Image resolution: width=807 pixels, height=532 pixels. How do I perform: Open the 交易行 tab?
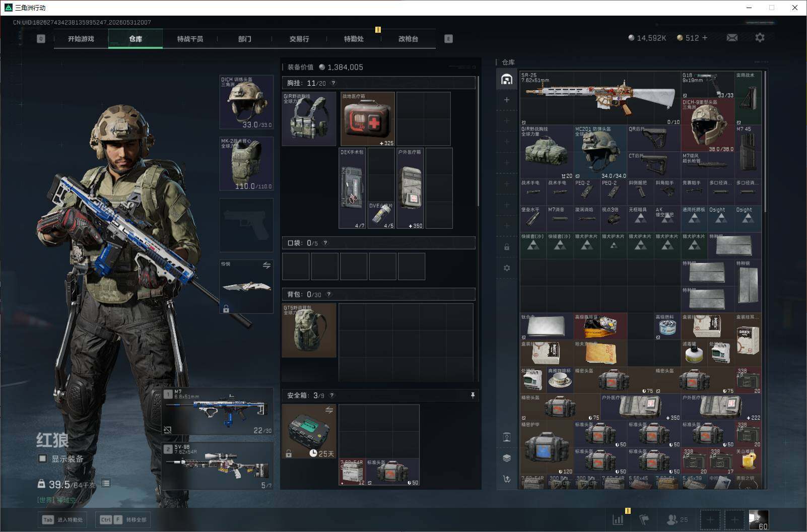299,39
